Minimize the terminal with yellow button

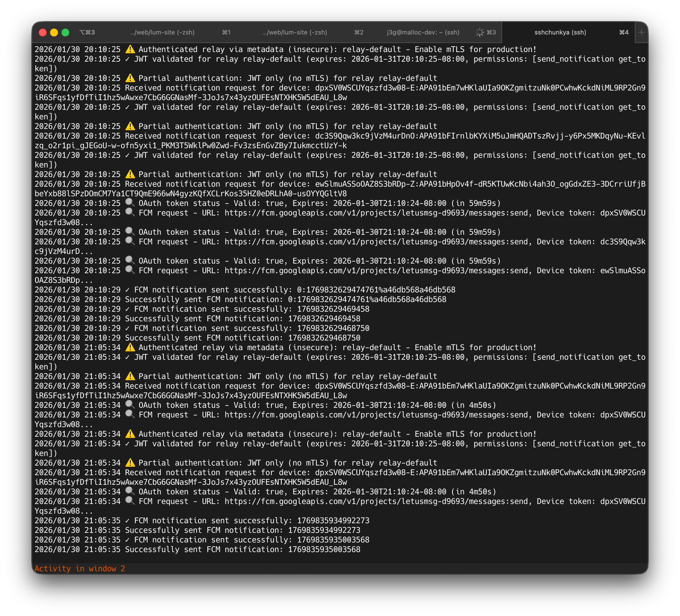pos(54,33)
